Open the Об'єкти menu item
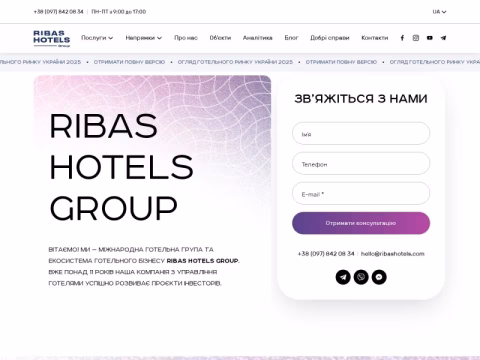 [220, 38]
